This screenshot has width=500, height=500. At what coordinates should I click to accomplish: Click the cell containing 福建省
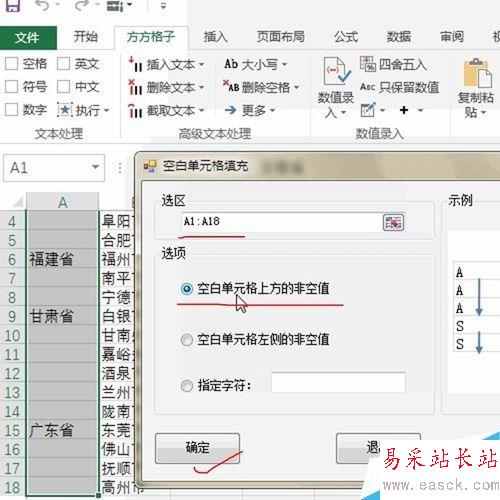click(x=63, y=259)
